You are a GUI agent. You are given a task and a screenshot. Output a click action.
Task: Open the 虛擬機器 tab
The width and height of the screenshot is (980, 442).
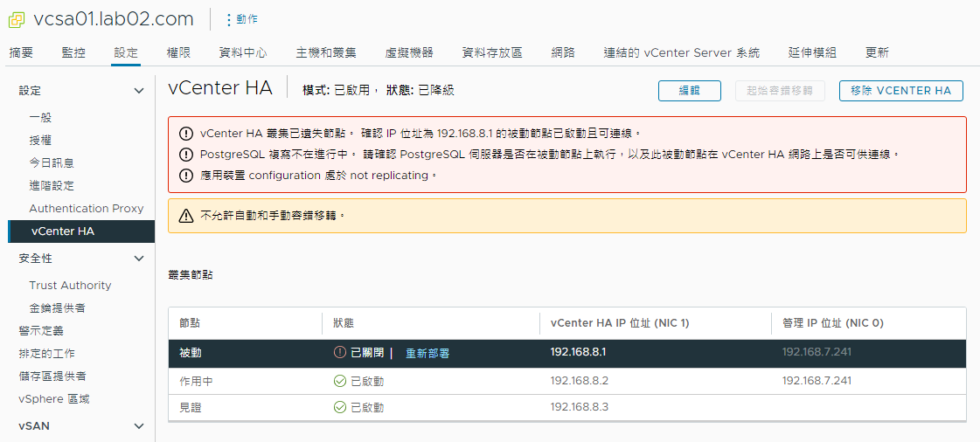coord(409,52)
